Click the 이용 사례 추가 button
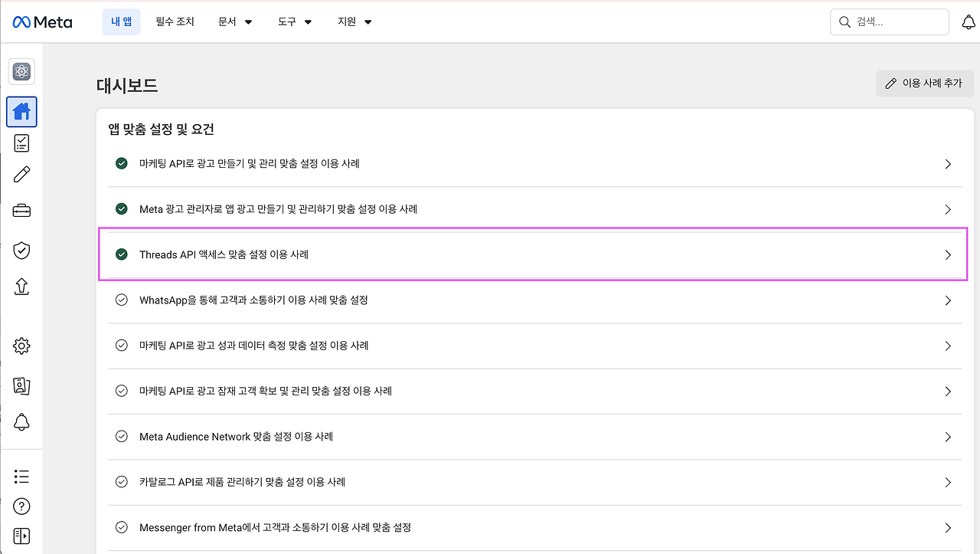The height and width of the screenshot is (554, 980). tap(924, 84)
